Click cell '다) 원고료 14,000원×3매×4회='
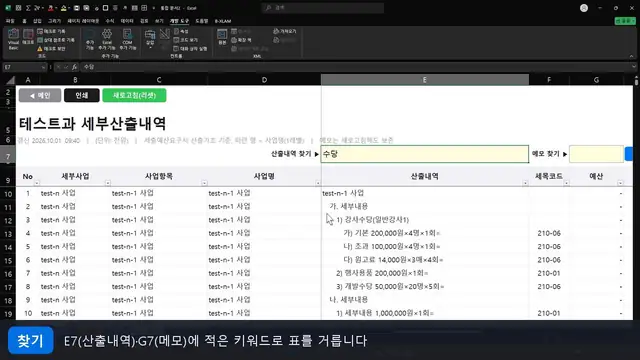This screenshot has height=360, width=640. [424, 260]
